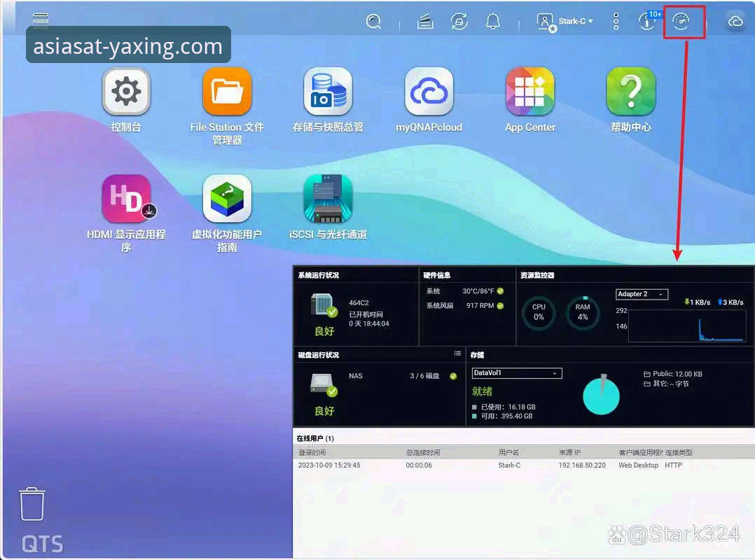
Task: Click Stark-C username in online users row
Action: click(509, 465)
